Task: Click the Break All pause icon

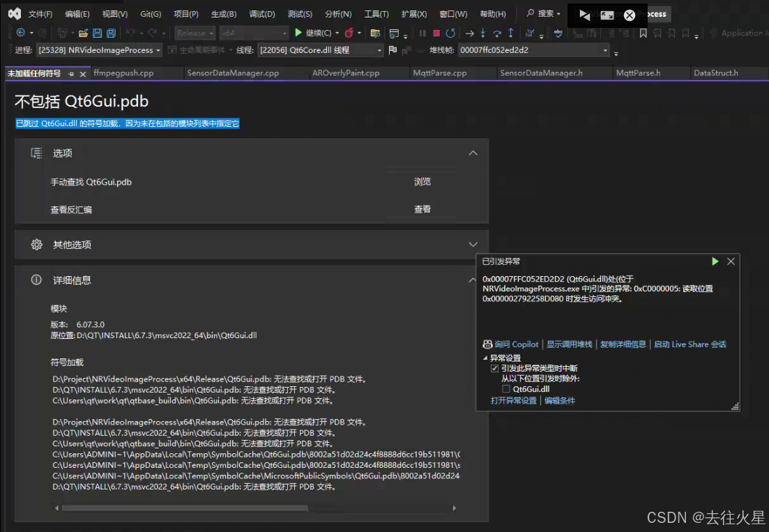Action: (x=422, y=33)
